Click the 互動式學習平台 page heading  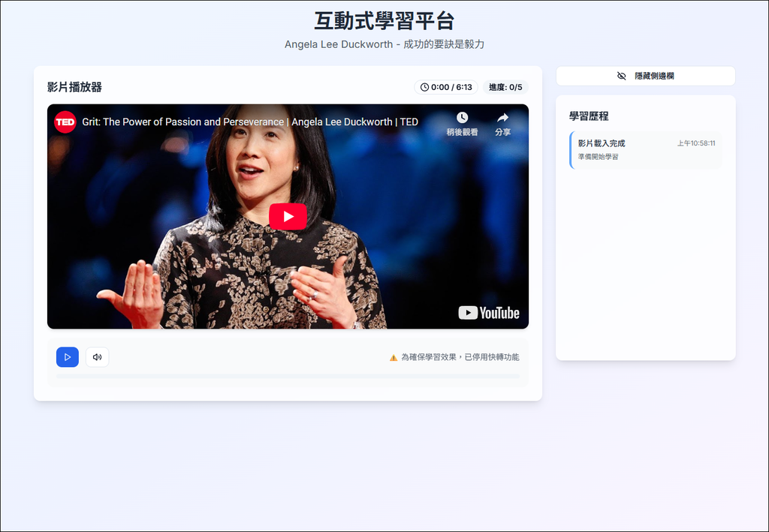click(x=384, y=21)
